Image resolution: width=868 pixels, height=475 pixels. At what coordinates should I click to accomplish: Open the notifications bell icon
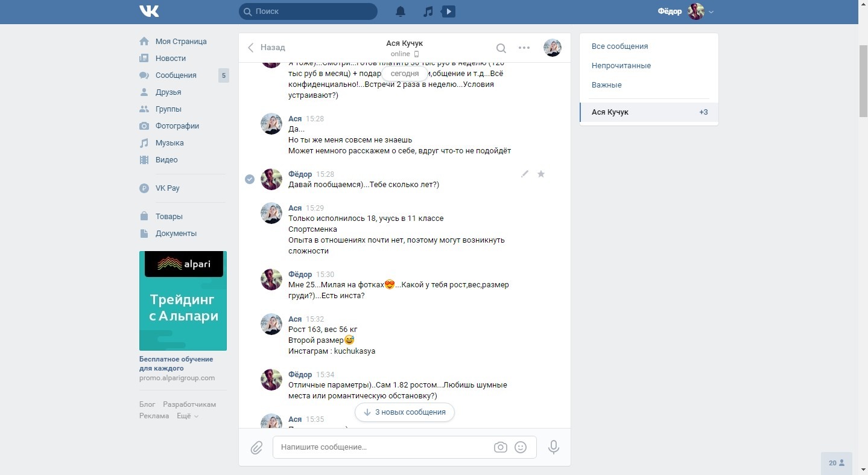point(401,11)
